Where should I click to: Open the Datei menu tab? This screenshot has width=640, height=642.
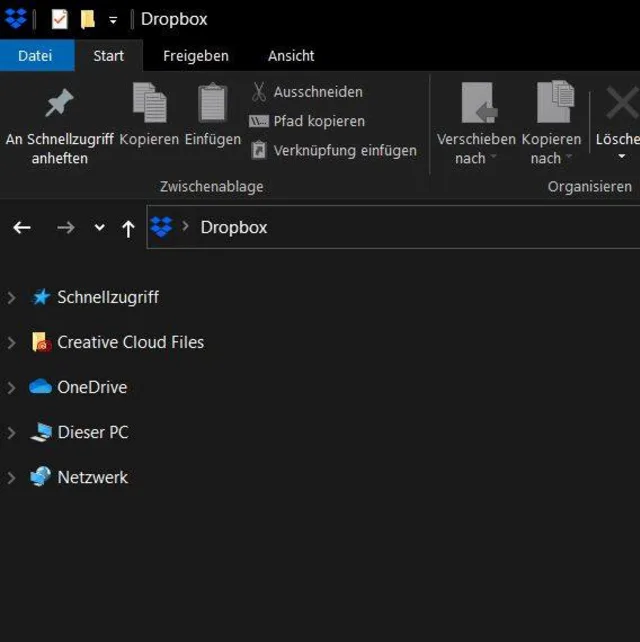pyautogui.click(x=35, y=56)
